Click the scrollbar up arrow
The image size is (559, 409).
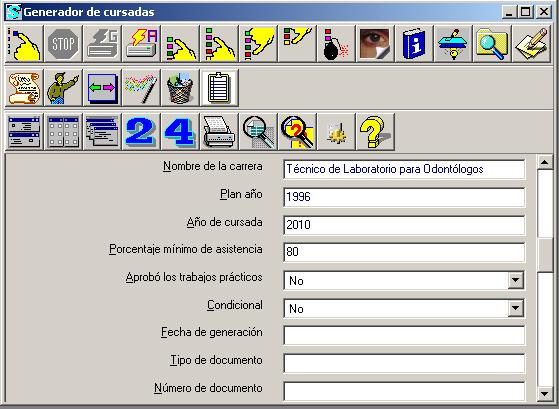(x=544, y=163)
